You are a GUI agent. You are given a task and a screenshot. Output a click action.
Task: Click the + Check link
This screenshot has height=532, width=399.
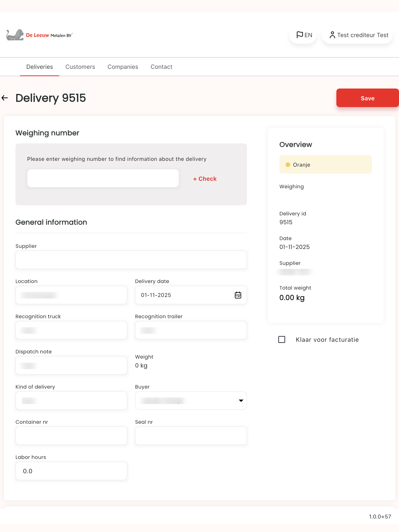tap(205, 179)
